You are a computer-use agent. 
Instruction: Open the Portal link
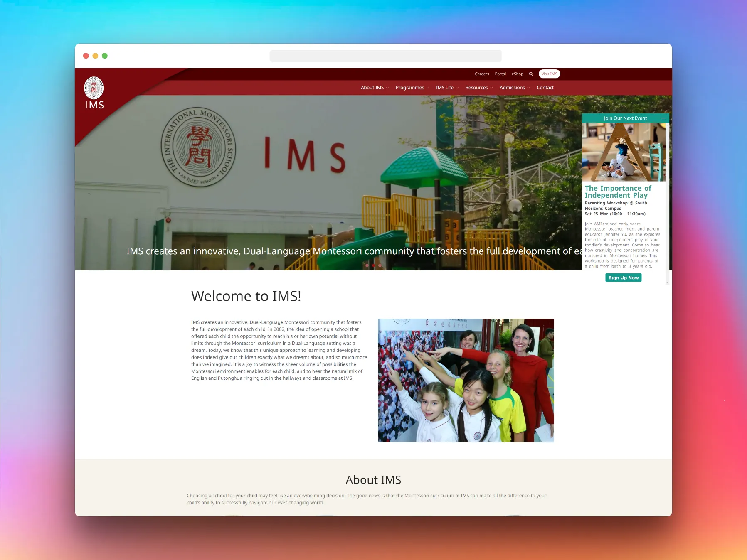point(500,74)
